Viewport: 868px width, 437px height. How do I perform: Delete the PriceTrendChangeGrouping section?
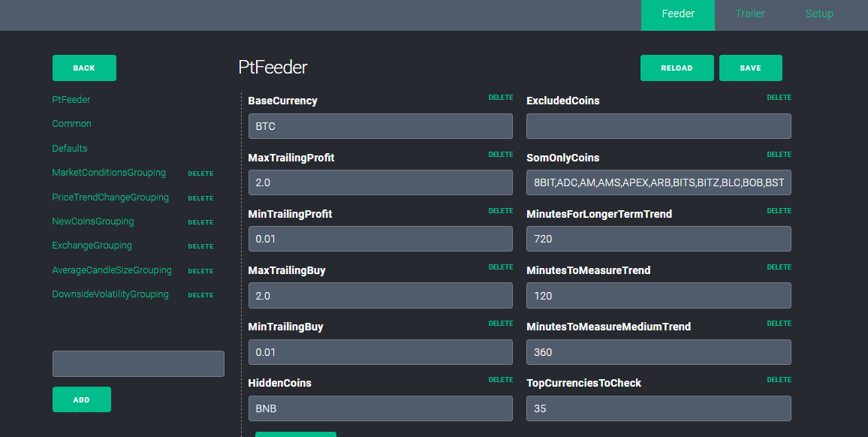[x=201, y=197]
